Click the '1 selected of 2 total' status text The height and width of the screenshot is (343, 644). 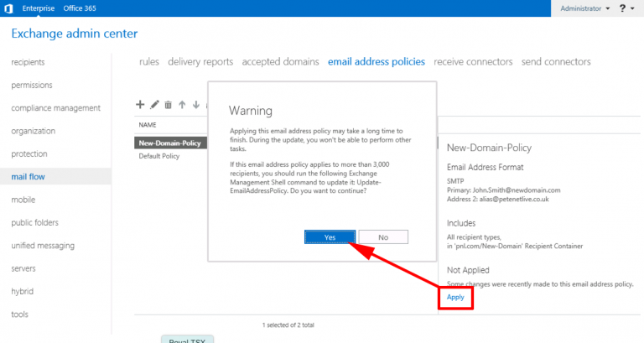[288, 325]
